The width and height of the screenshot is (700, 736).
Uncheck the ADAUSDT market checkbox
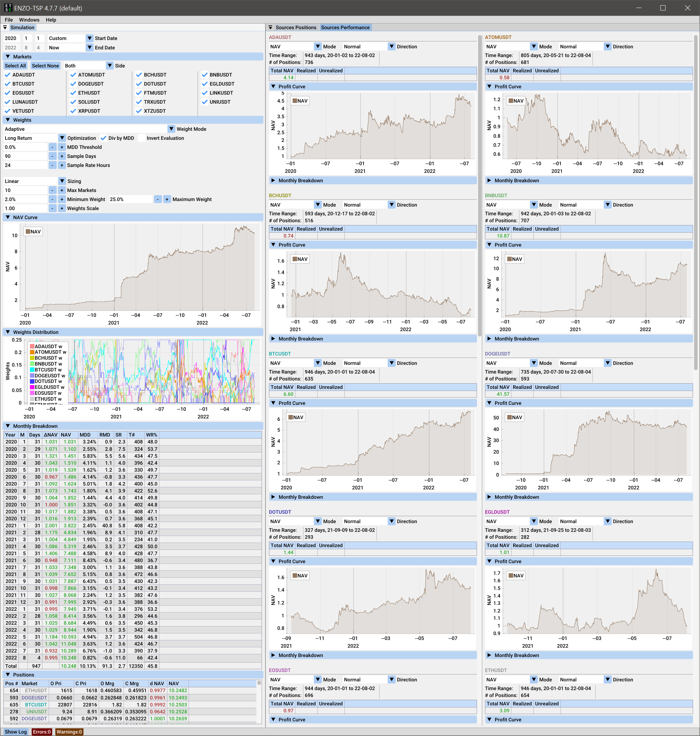[7, 74]
